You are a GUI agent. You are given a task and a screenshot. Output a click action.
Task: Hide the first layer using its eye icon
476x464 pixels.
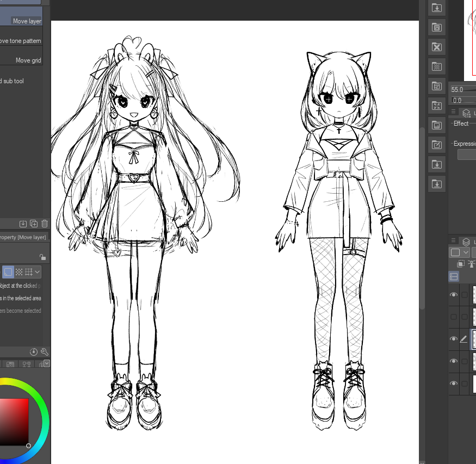454,295
